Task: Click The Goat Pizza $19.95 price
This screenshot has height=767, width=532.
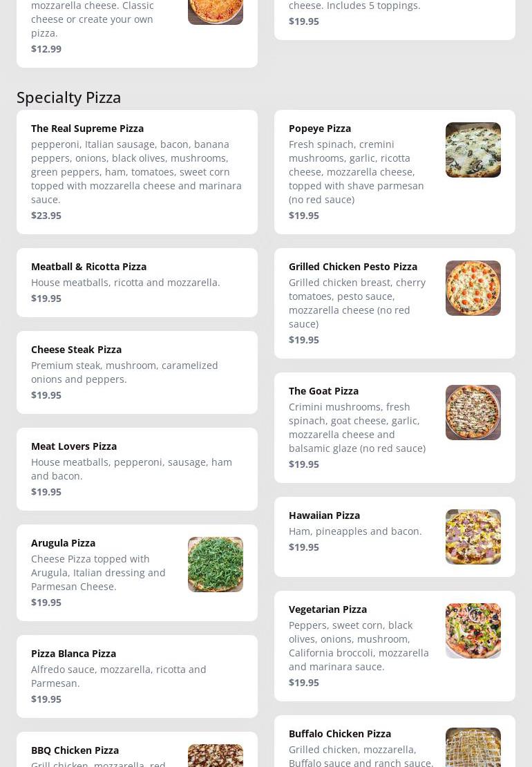Action: tap(304, 464)
